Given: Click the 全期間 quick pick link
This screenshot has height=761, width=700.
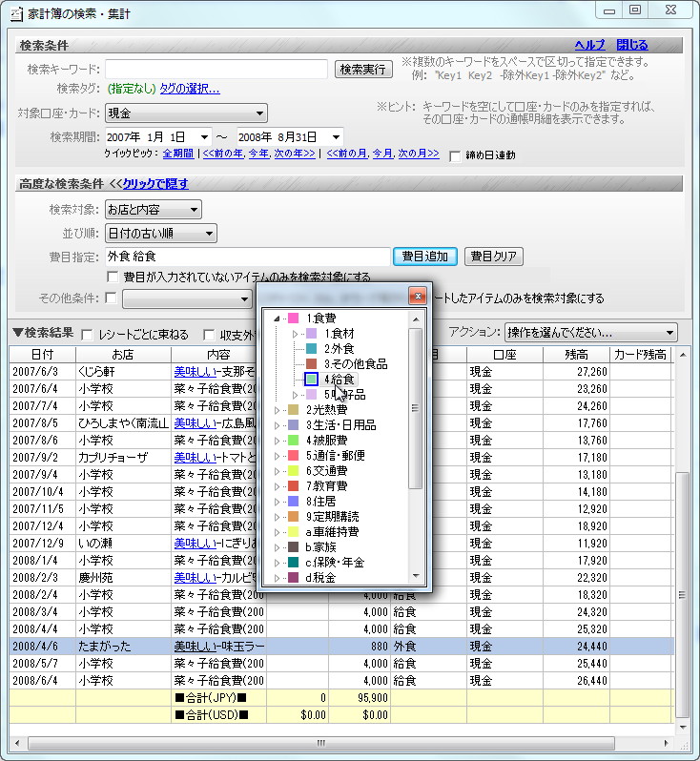Looking at the screenshot, I should (178, 154).
